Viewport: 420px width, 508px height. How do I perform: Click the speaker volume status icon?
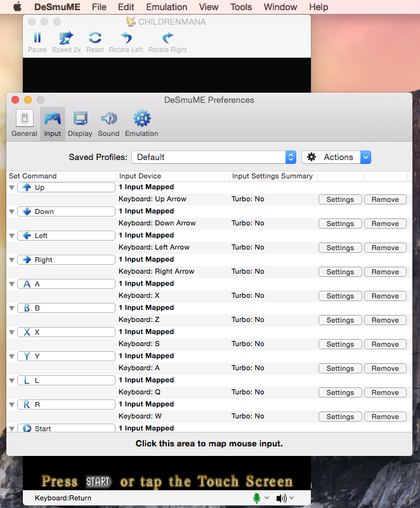[281, 498]
